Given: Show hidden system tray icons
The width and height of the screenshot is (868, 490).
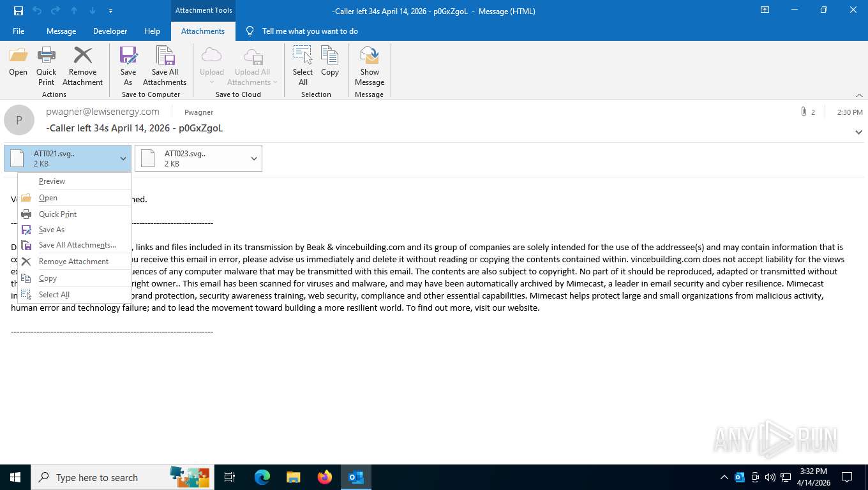Looking at the screenshot, I should pyautogui.click(x=724, y=477).
